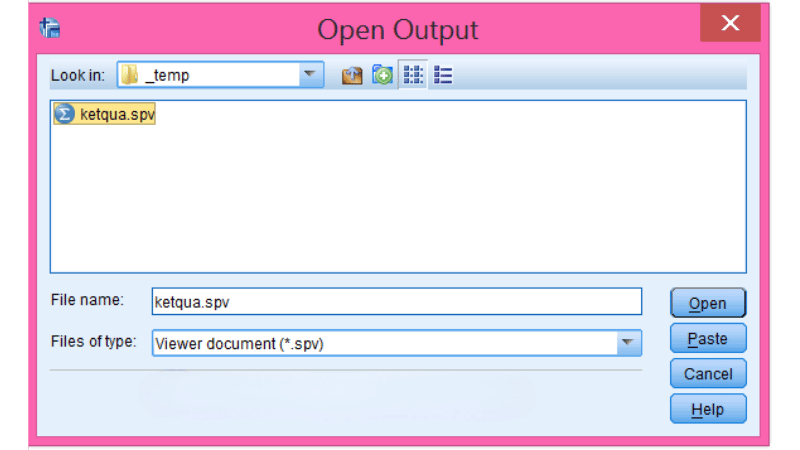Cancel the Open Output dialog

point(708,373)
